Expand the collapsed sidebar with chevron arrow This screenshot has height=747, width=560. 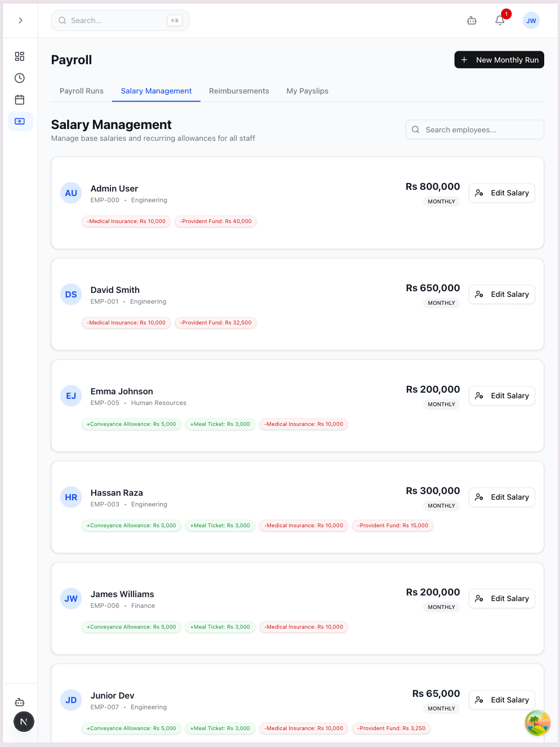[x=20, y=20]
